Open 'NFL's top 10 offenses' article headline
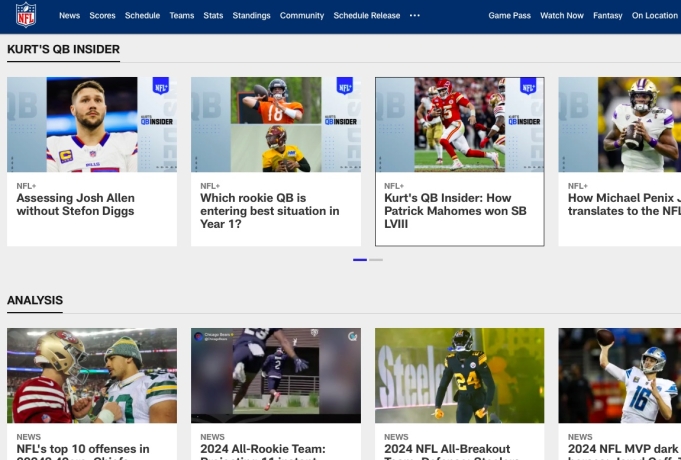This screenshot has width=681, height=460. point(83,451)
